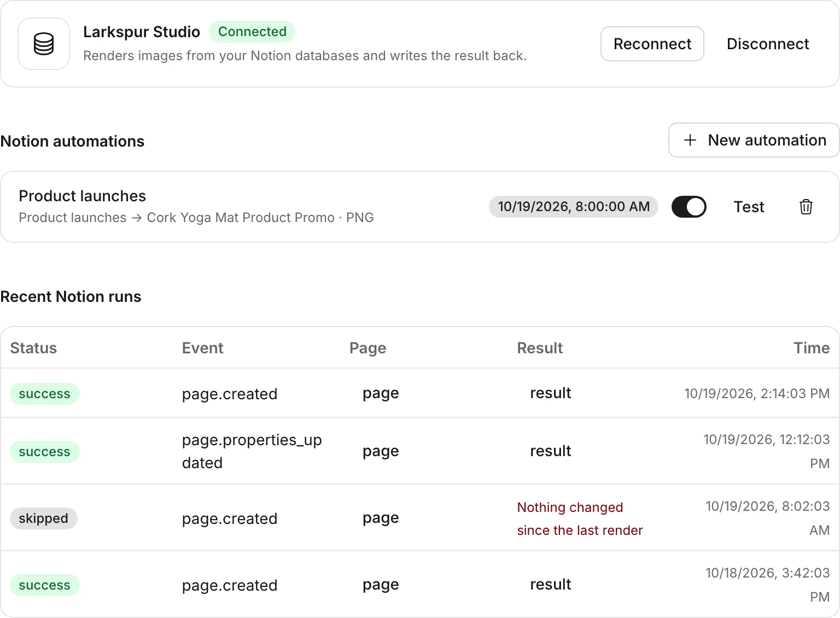Create a New automation
Screen dimensions: 840x618
(x=754, y=140)
